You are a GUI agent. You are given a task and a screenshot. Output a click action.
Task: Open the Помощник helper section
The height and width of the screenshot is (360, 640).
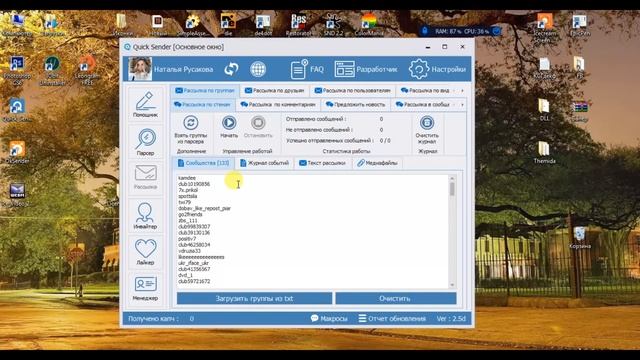pyautogui.click(x=145, y=104)
